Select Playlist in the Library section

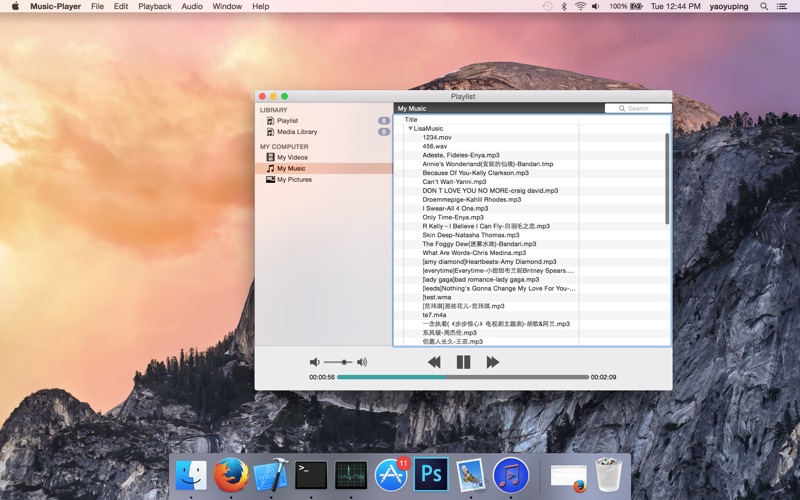point(287,121)
